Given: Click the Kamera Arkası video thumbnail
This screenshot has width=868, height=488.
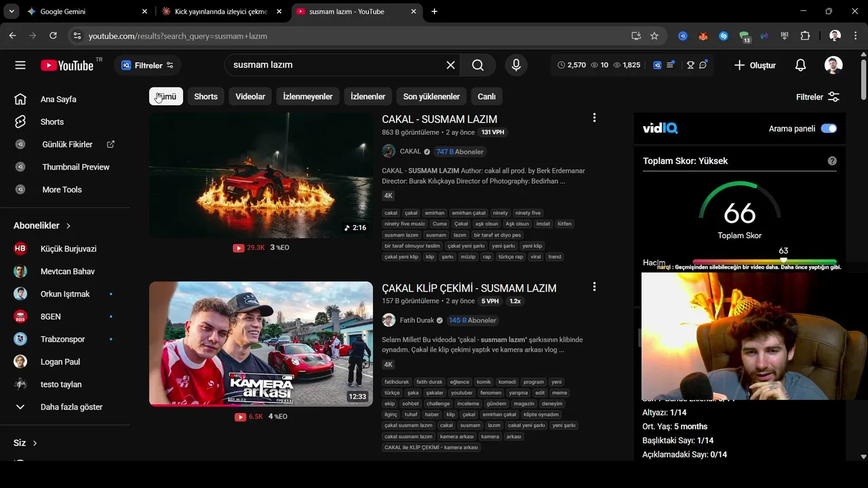Looking at the screenshot, I should click(261, 344).
